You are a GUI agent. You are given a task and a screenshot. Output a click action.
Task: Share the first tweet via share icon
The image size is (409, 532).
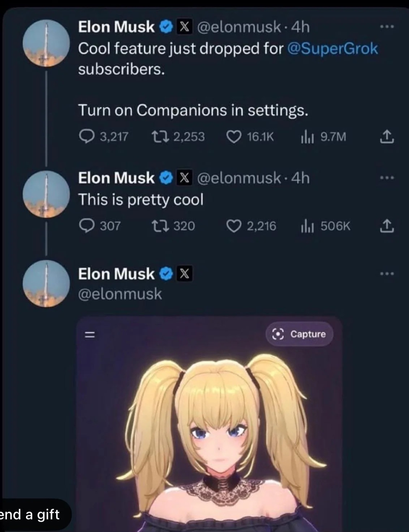pyautogui.click(x=386, y=136)
